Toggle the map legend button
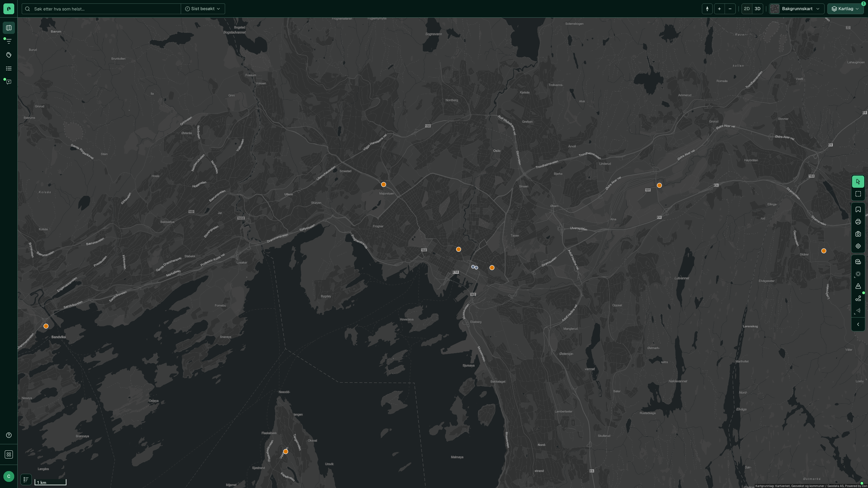The width and height of the screenshot is (868, 488). (x=26, y=480)
